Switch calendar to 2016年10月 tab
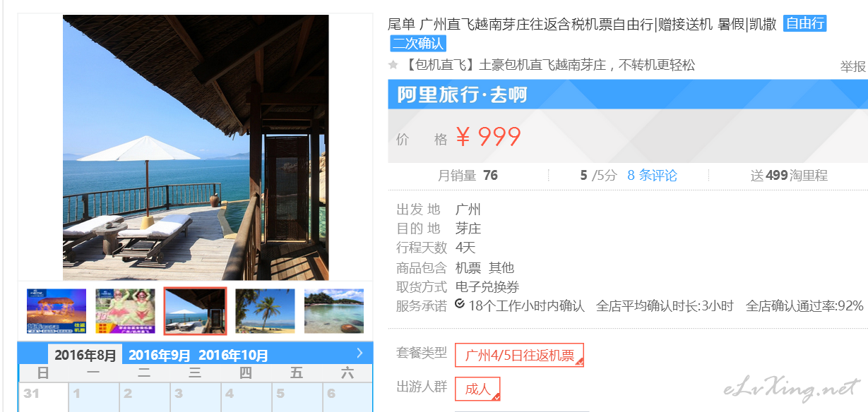 233,355
